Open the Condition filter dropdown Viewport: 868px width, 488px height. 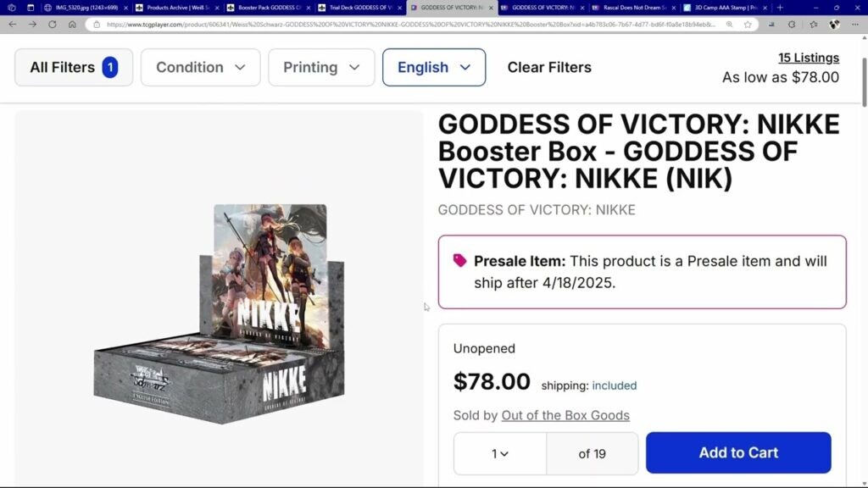point(200,68)
